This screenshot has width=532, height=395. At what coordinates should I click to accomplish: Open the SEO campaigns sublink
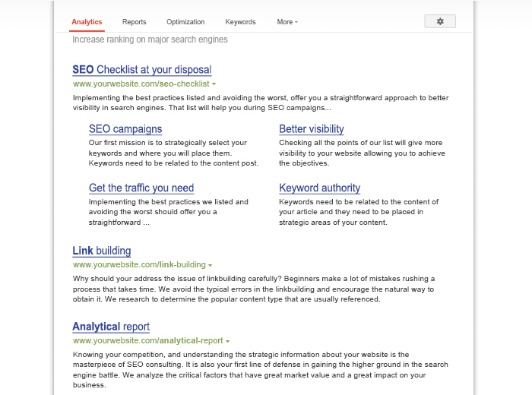click(125, 129)
